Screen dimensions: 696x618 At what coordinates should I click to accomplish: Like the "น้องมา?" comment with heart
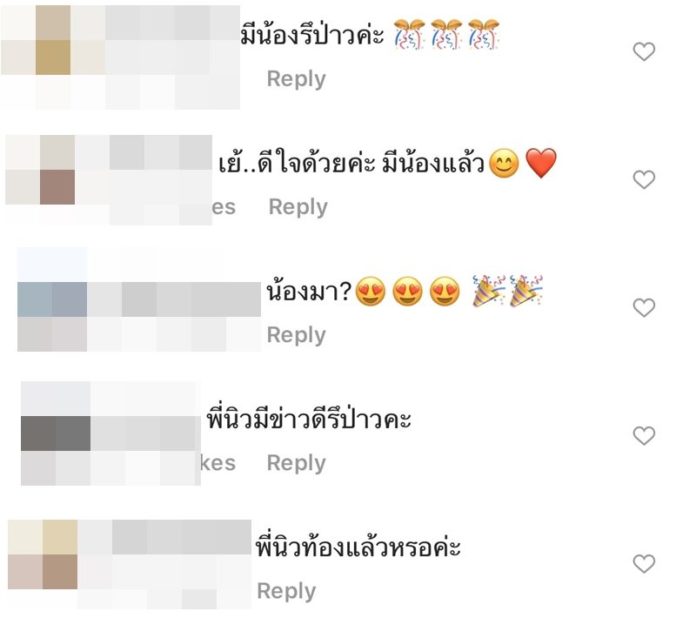pyautogui.click(x=644, y=307)
